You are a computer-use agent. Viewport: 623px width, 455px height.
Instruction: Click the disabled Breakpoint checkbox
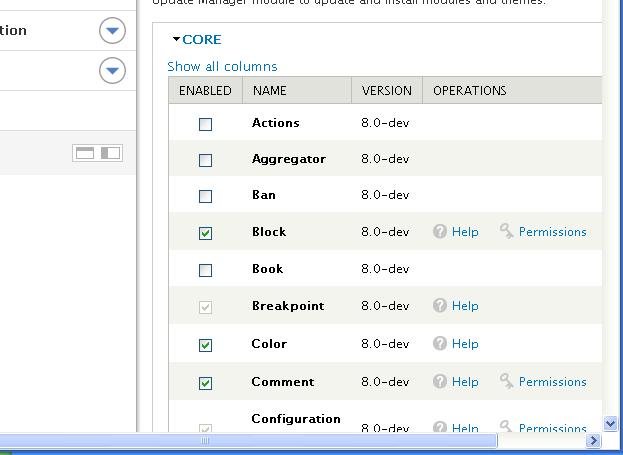(205, 307)
